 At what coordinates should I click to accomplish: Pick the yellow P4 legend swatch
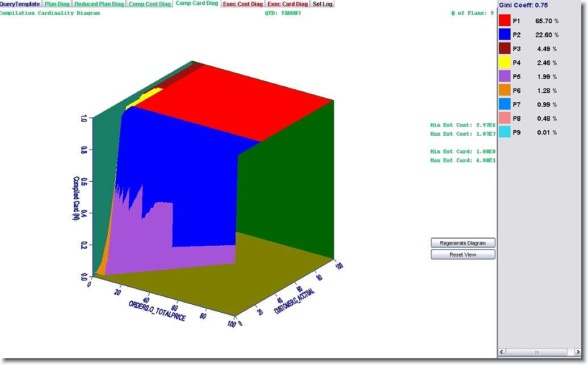pyautogui.click(x=504, y=62)
